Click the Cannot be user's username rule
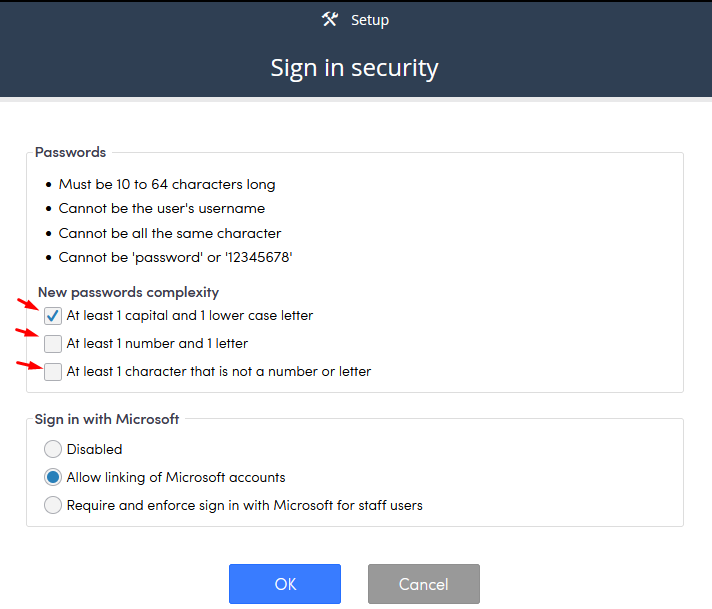Image resolution: width=712 pixels, height=609 pixels. [162, 208]
